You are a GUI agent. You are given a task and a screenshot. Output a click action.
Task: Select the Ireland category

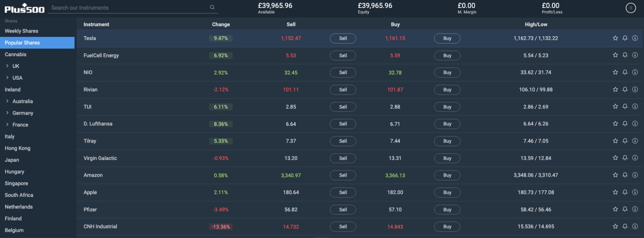13,90
